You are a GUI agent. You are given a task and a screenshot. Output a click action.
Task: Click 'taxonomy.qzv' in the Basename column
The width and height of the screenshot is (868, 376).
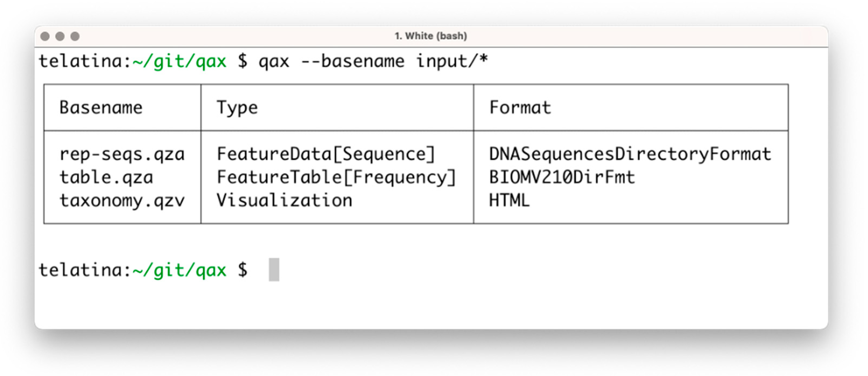pos(122,200)
